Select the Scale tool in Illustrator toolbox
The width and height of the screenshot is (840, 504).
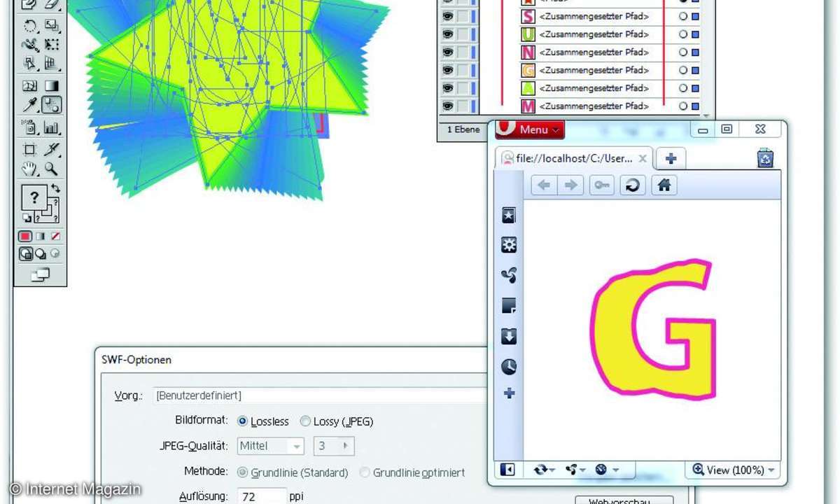(x=52, y=27)
